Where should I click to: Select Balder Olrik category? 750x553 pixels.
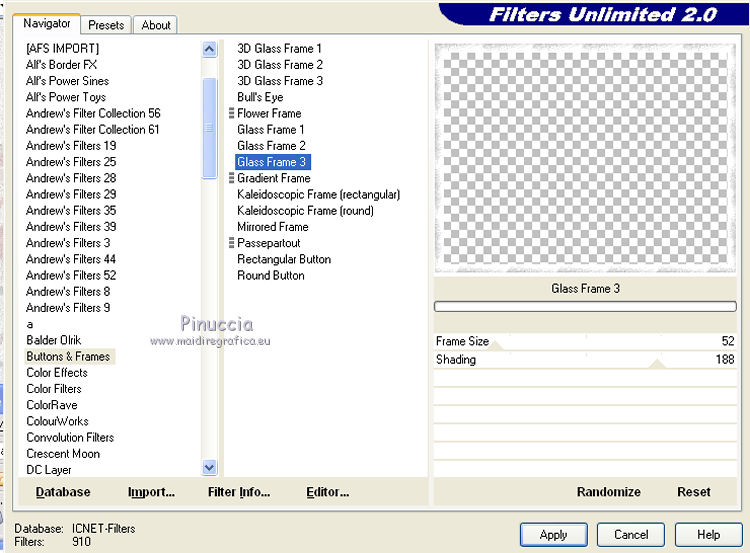(x=54, y=340)
